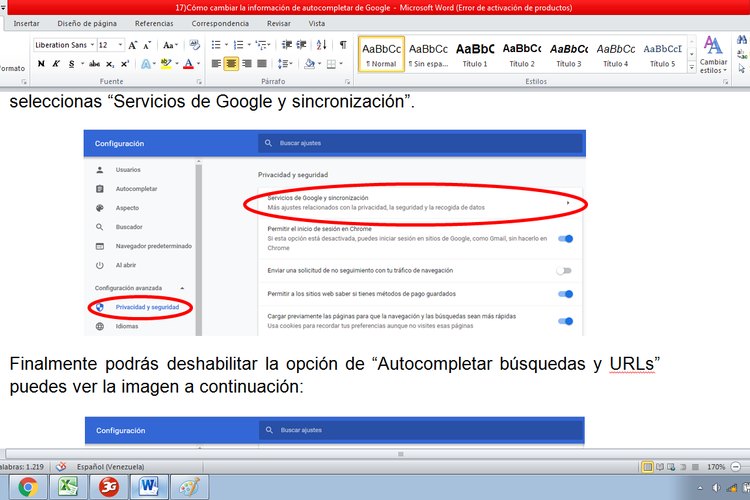
Task: Open the Diseño de página tab
Action: point(87,23)
